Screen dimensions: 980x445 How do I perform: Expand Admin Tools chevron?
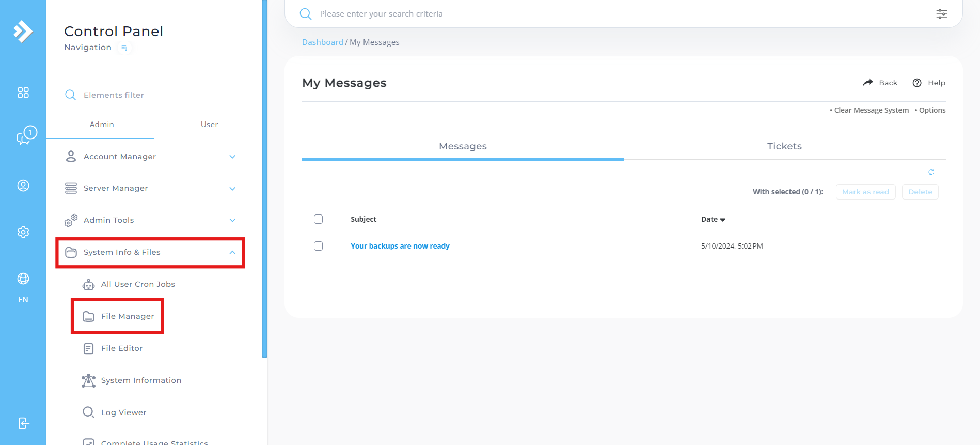pos(232,220)
